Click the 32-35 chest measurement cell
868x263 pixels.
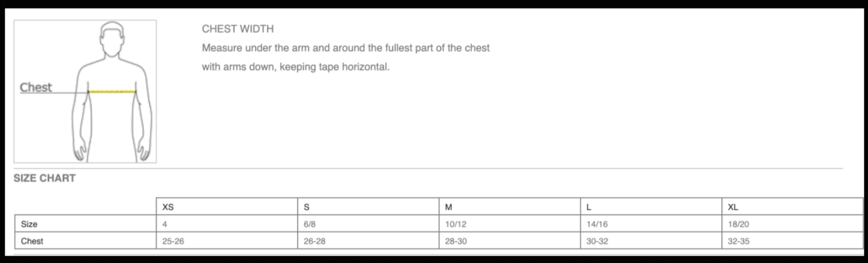pos(738,241)
